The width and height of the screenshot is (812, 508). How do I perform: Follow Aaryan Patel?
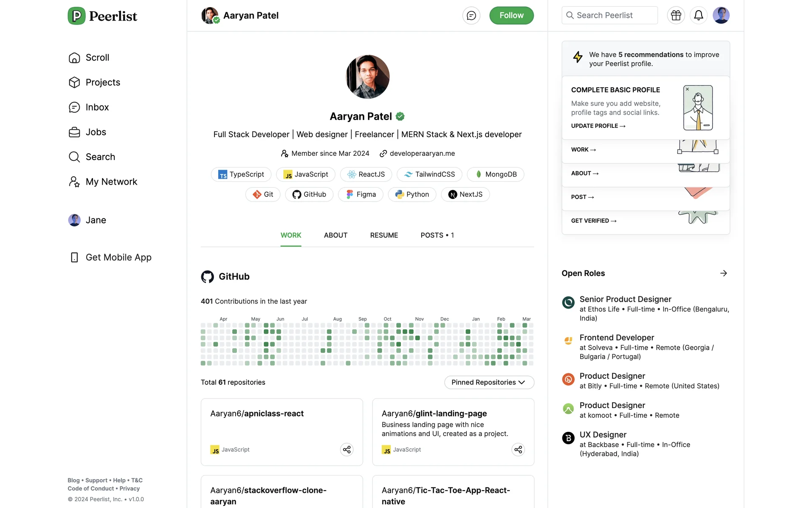(x=511, y=16)
